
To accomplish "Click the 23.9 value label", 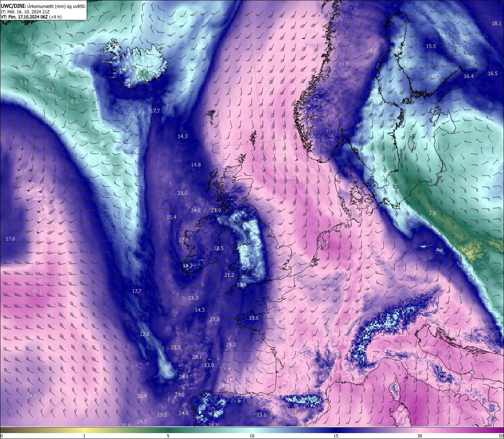I will 216,211.
